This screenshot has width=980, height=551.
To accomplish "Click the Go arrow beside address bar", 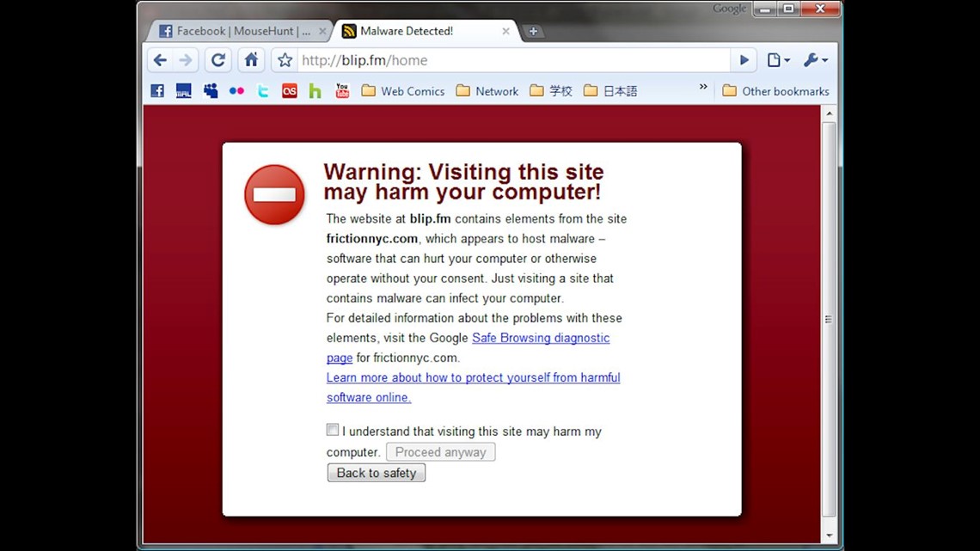I will coord(744,60).
